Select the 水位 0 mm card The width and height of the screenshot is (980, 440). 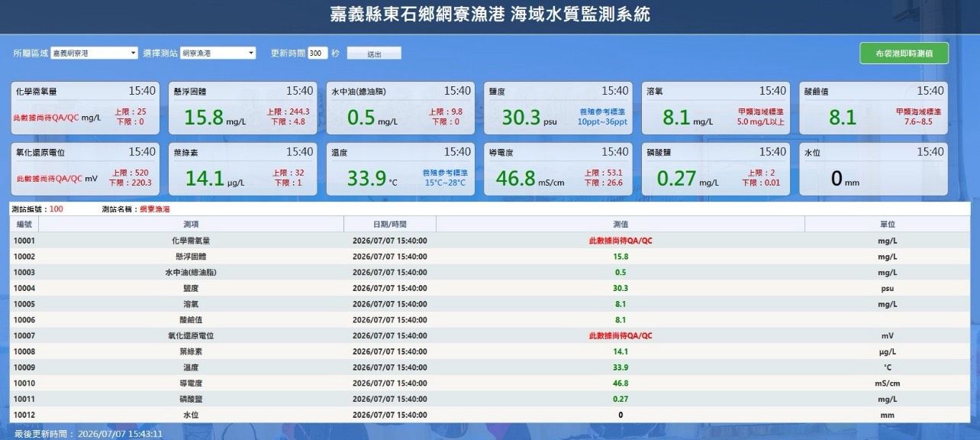[873, 169]
